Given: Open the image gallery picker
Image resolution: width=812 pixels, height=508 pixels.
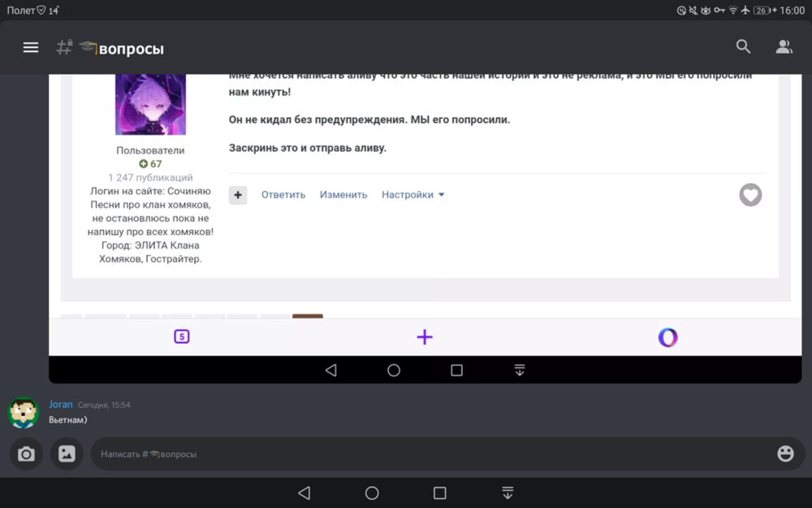Looking at the screenshot, I should [x=67, y=454].
